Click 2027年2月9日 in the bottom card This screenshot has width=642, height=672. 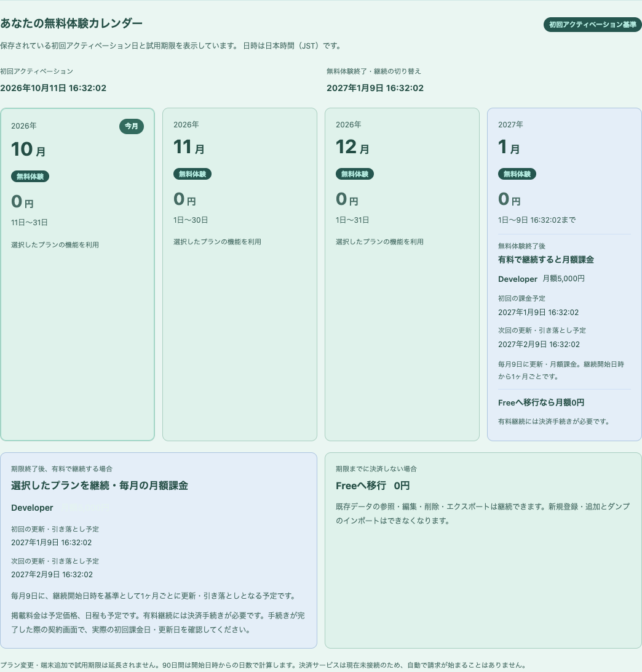pyautogui.click(x=52, y=575)
